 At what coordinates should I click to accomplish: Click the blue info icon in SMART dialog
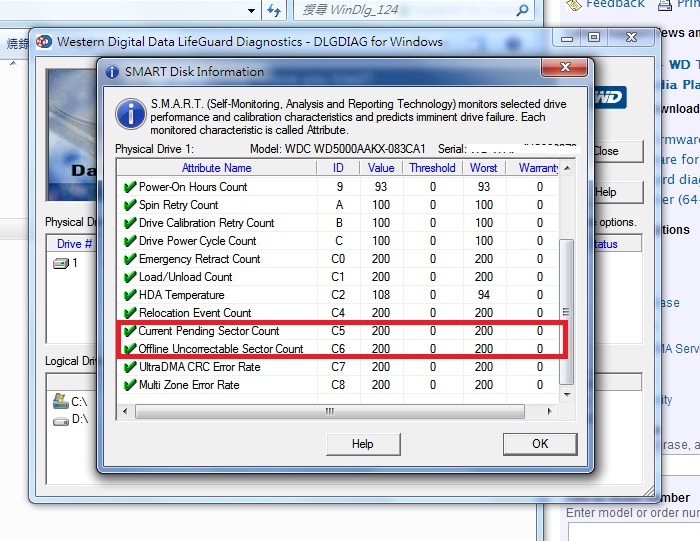point(131,114)
